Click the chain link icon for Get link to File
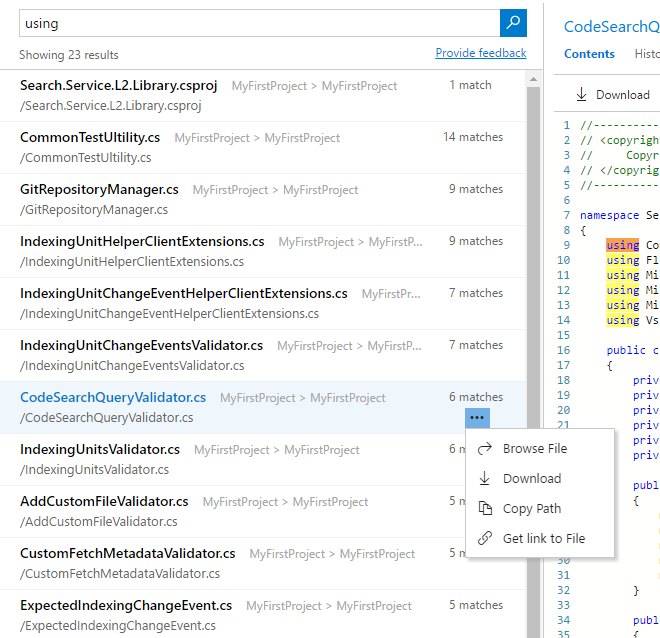Screen dimensions: 660x638 click(x=484, y=538)
